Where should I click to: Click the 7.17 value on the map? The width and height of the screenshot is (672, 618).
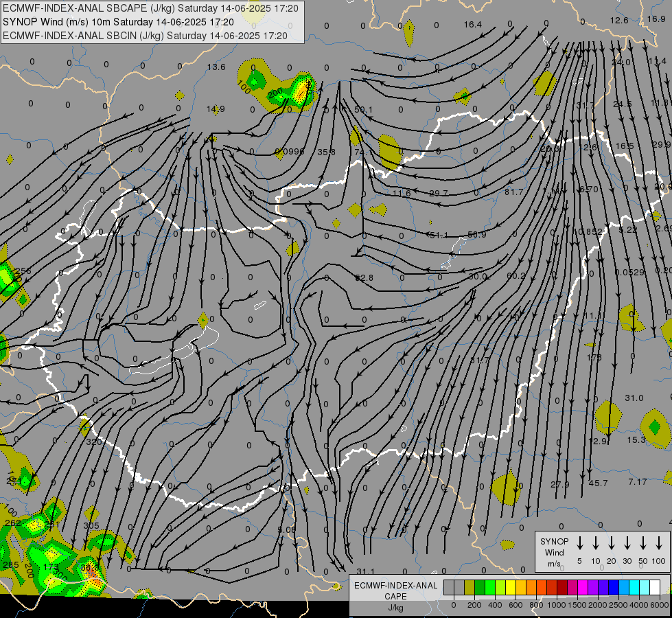637,482
